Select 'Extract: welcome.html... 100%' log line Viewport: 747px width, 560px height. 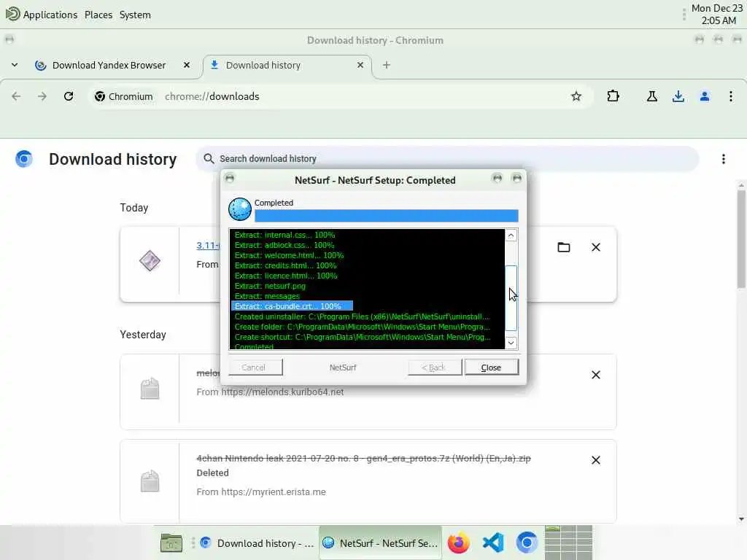coord(289,255)
